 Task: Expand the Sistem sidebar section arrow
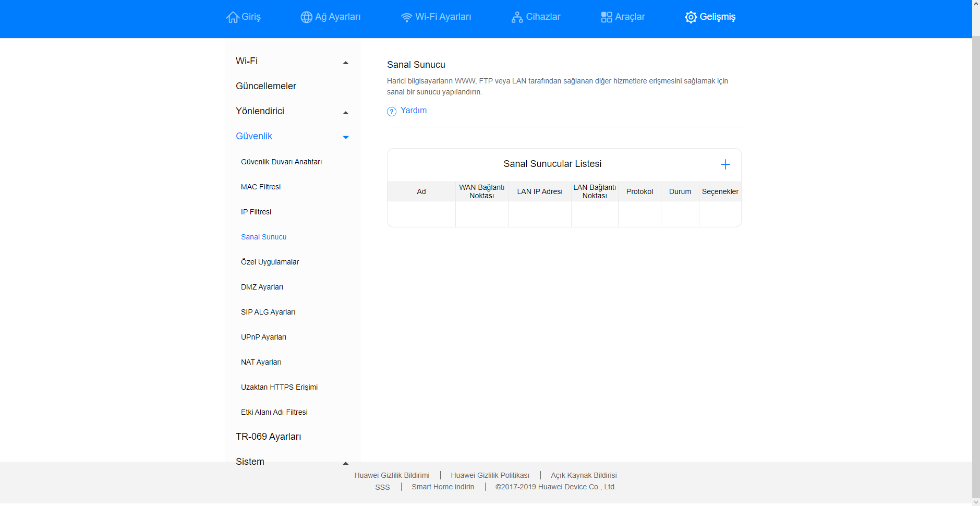345,463
